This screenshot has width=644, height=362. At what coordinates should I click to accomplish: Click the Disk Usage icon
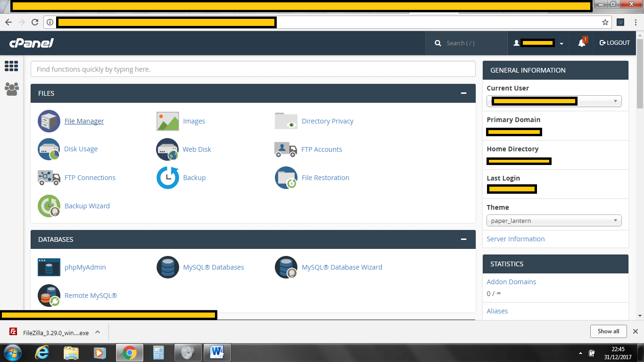pos(49,149)
